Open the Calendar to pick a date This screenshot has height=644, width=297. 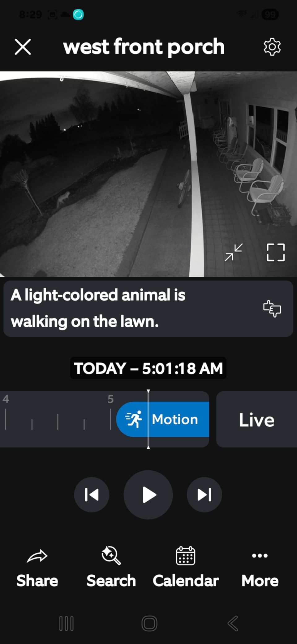186,568
